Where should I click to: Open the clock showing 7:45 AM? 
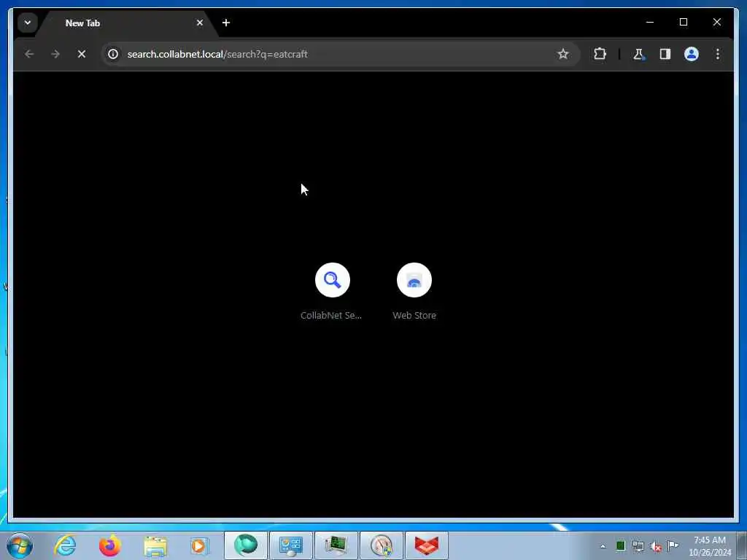pos(710,546)
